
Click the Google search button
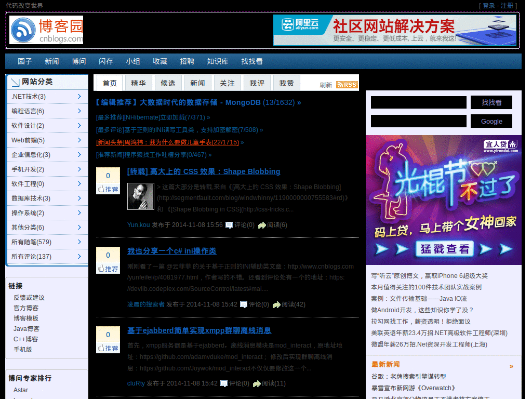[x=491, y=121]
